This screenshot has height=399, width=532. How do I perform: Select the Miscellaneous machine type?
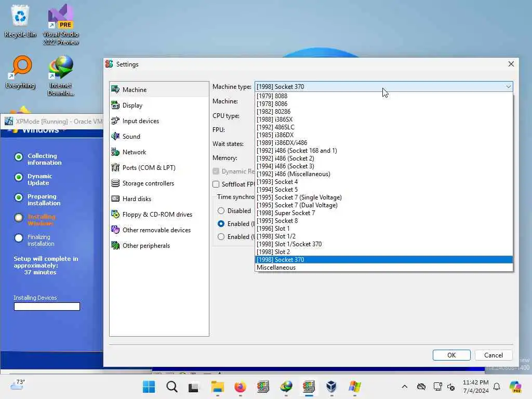(384, 268)
